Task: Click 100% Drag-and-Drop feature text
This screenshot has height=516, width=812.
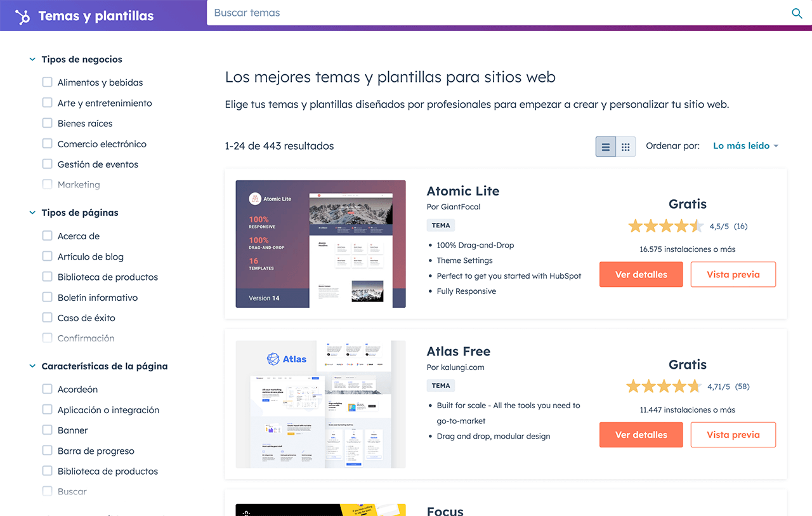Action: 475,245
